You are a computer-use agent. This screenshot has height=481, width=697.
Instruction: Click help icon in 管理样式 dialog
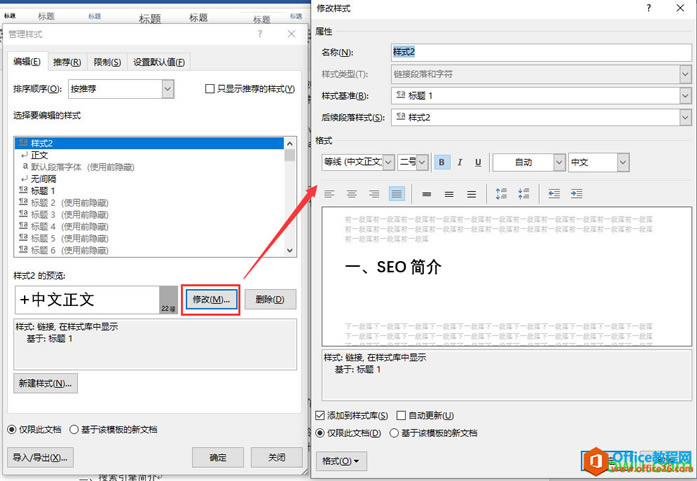click(x=260, y=34)
